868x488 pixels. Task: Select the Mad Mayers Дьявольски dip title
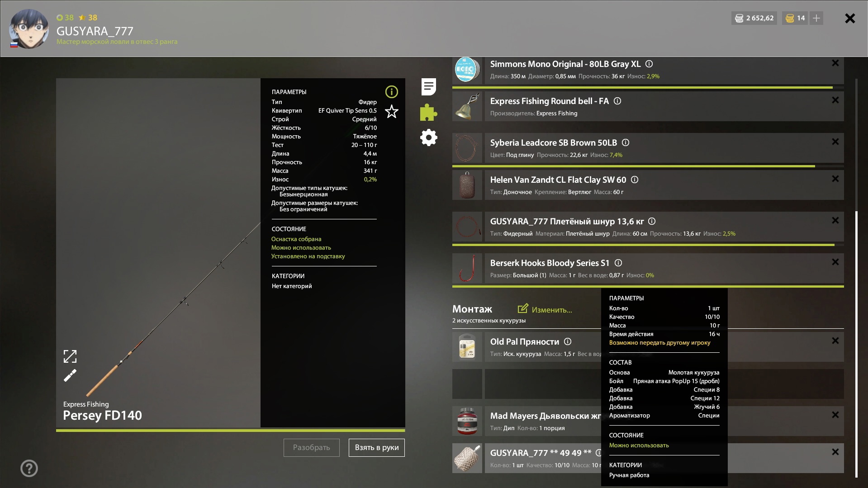tap(545, 416)
